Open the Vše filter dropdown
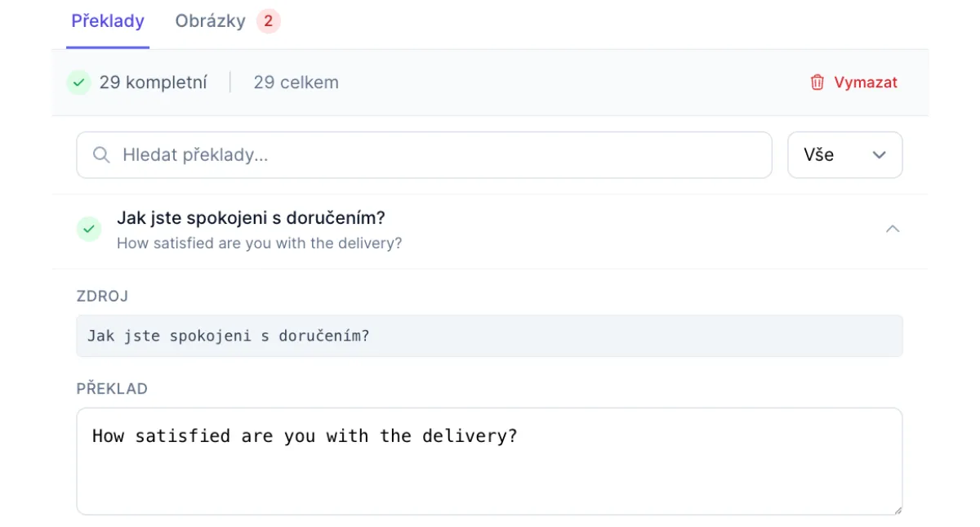980x527 pixels. (x=844, y=155)
